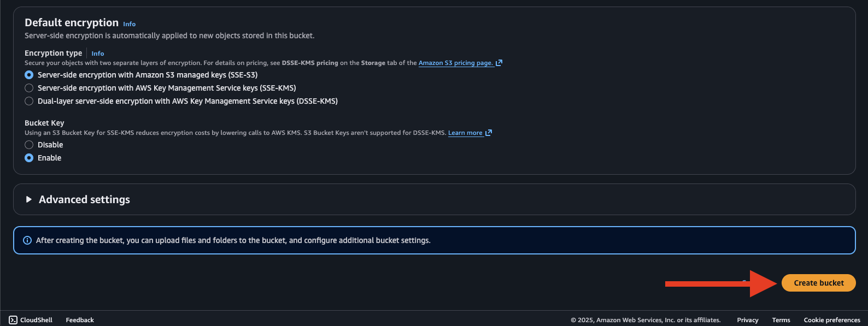Viewport: 868px width, 326px height.
Task: Enable the Bucket Key
Action: pos(29,158)
